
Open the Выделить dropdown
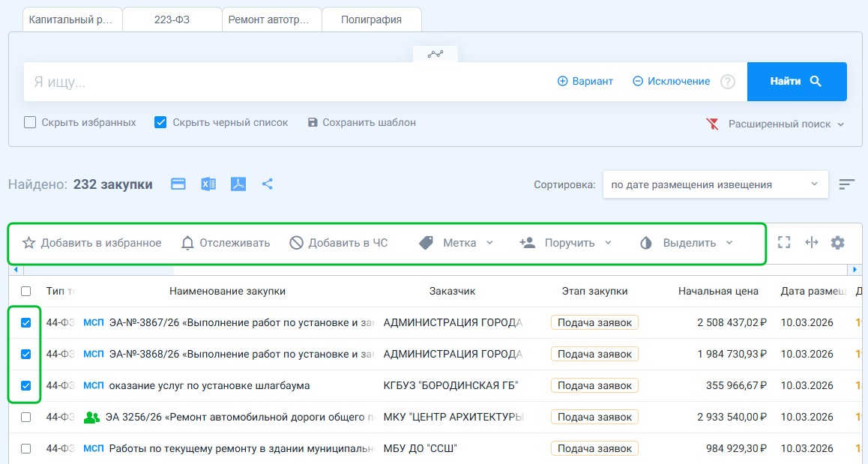pos(687,243)
